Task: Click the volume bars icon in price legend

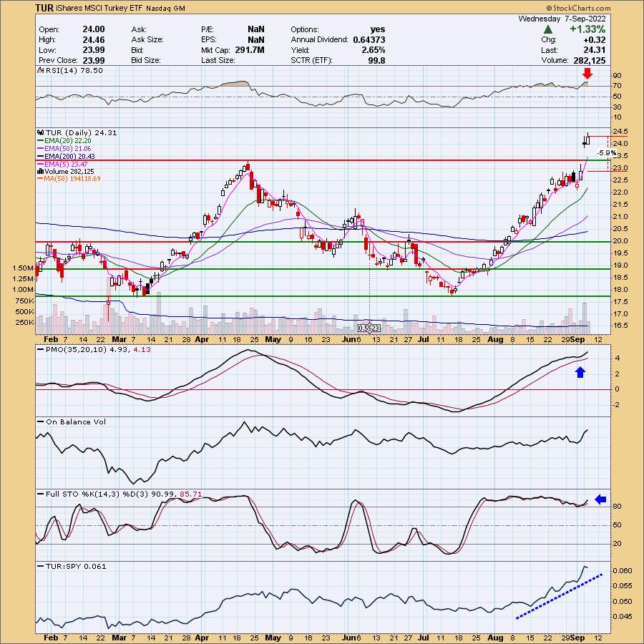Action: (x=41, y=171)
